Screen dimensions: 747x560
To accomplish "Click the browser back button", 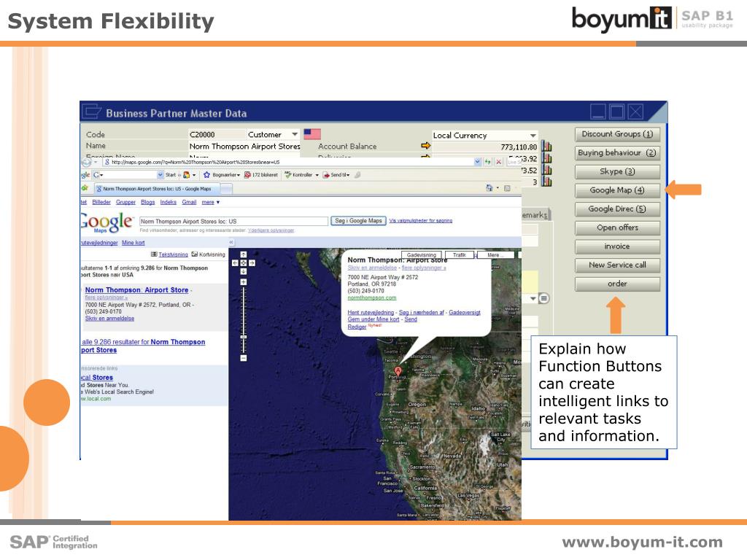I will 86,162.
